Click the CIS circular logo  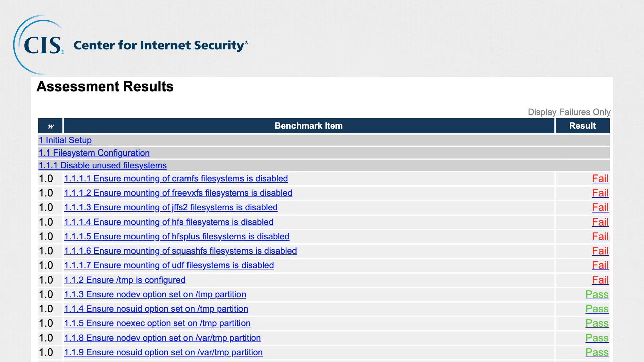pos(40,45)
